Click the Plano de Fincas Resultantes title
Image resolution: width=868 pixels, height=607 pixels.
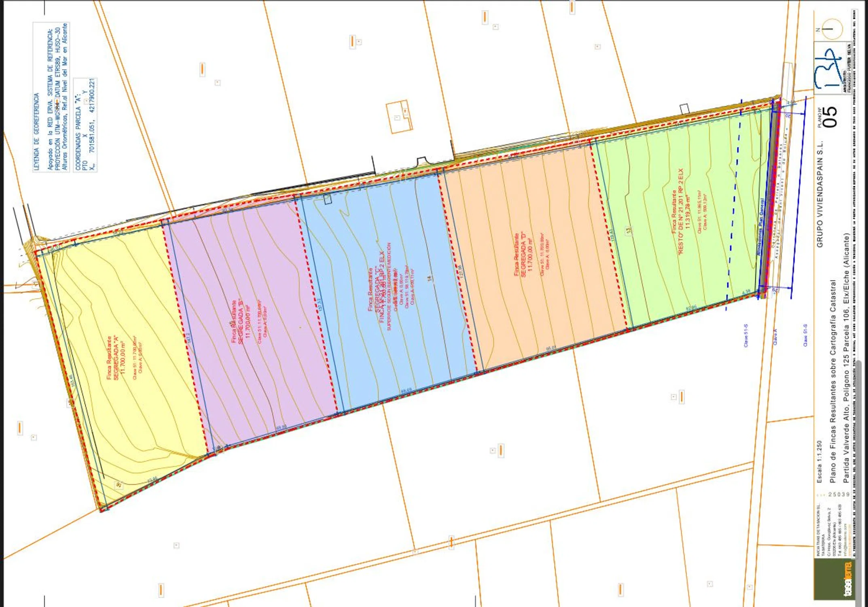(x=833, y=380)
